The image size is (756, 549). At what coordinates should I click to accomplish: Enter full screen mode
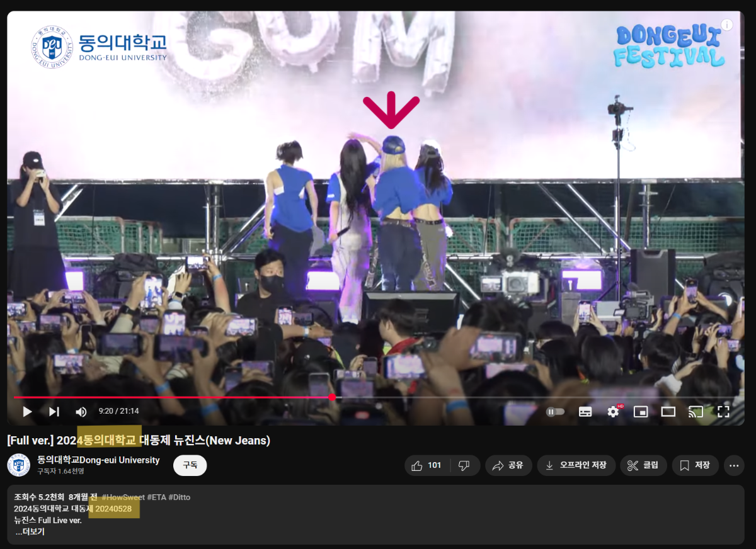(723, 412)
